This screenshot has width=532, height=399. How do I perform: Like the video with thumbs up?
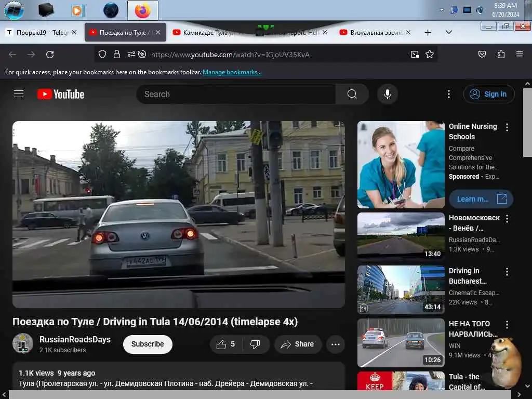pyautogui.click(x=226, y=344)
